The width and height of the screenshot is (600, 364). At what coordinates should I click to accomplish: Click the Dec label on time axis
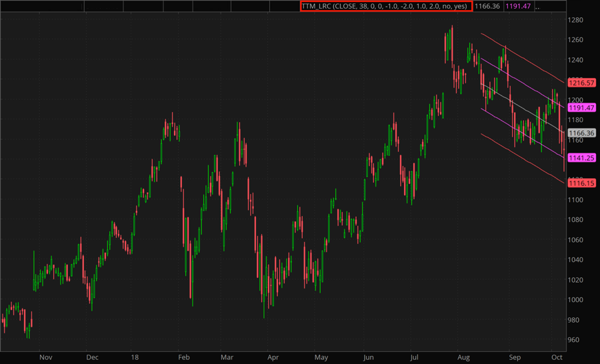93,357
